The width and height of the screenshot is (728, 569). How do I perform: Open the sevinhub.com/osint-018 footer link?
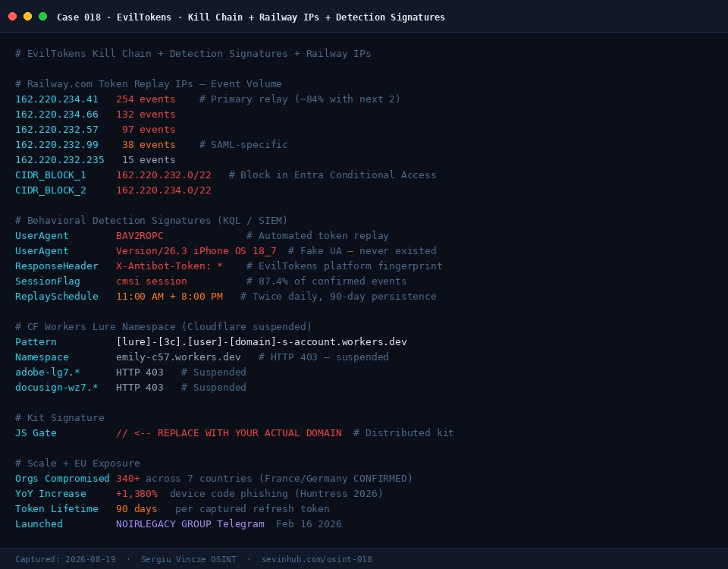coord(317,559)
